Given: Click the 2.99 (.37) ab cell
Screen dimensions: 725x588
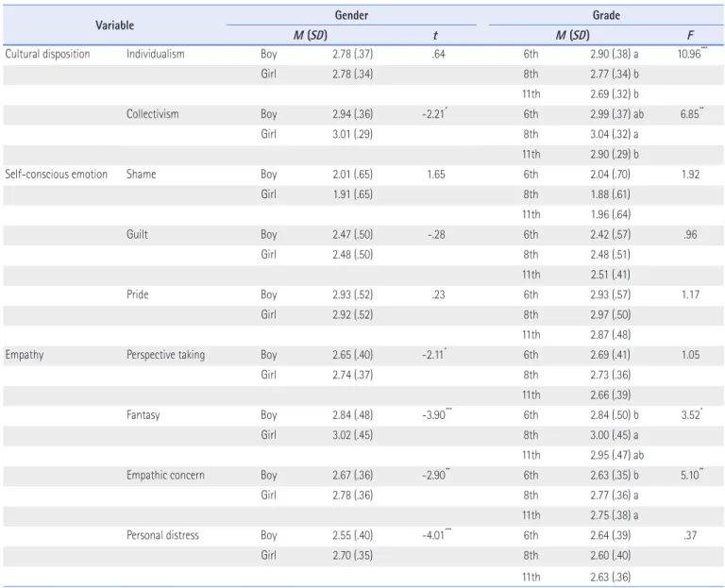Looking at the screenshot, I should click(x=616, y=114).
